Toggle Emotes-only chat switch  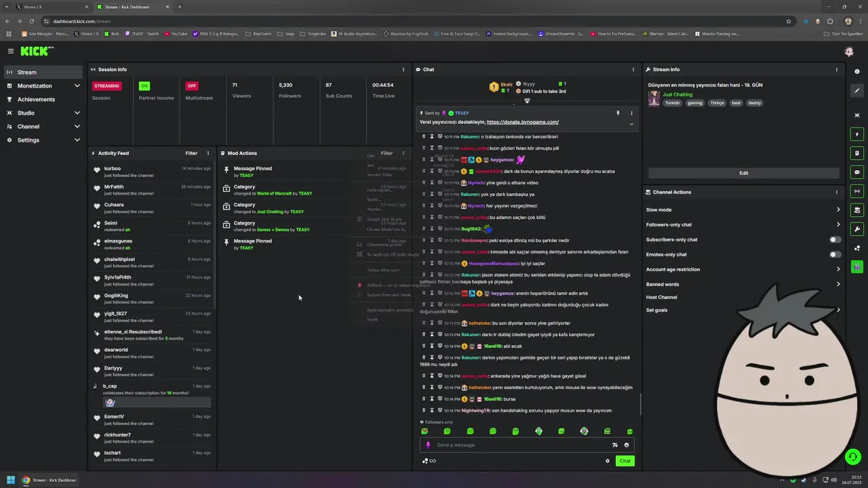point(835,254)
